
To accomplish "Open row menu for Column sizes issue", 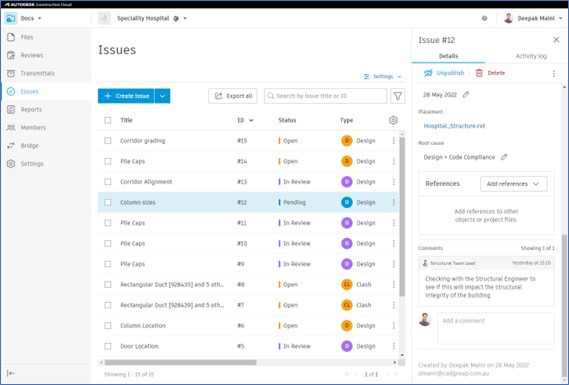I will [394, 202].
